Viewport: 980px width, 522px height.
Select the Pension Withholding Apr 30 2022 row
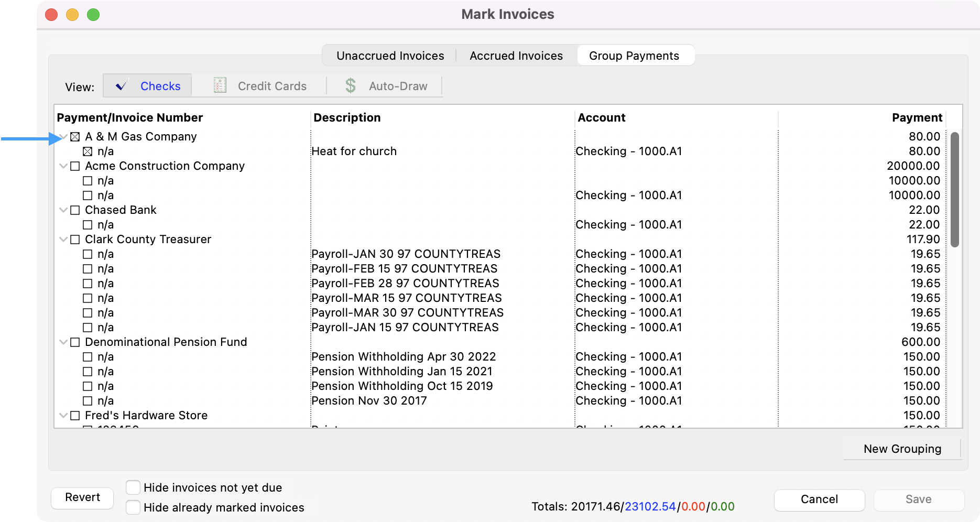point(403,357)
